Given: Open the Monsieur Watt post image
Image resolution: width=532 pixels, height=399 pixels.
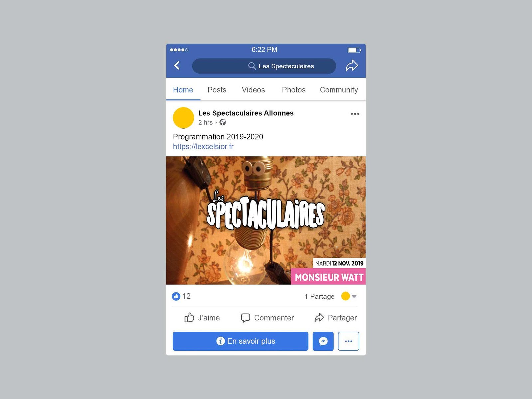Looking at the screenshot, I should (x=266, y=220).
